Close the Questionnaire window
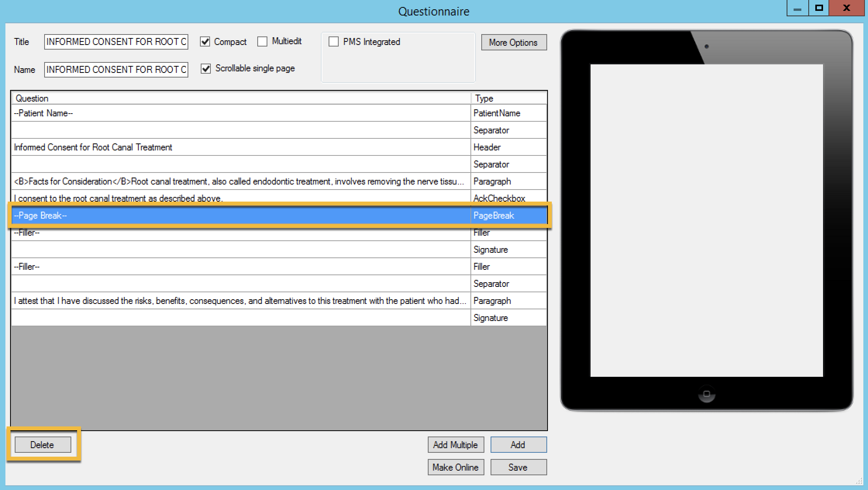This screenshot has height=490, width=868. (847, 8)
